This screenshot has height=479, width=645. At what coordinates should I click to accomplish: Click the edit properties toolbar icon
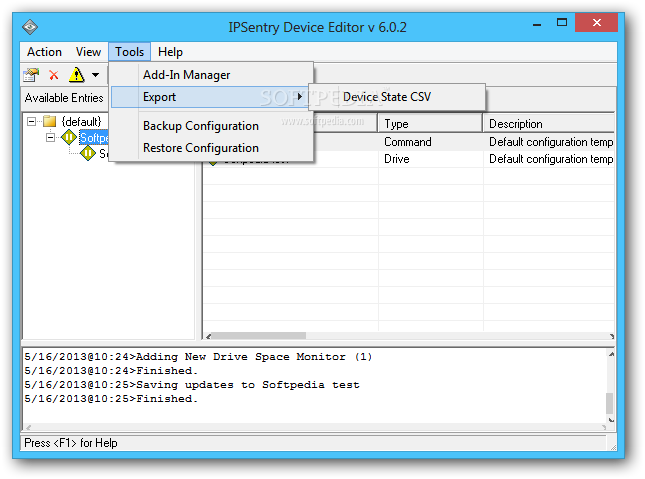coord(31,75)
